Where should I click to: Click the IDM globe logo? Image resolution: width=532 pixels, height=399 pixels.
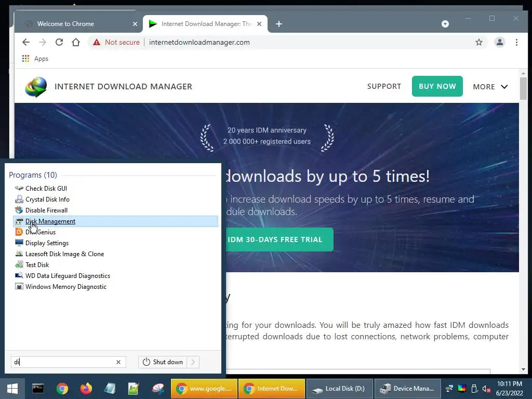[36, 87]
